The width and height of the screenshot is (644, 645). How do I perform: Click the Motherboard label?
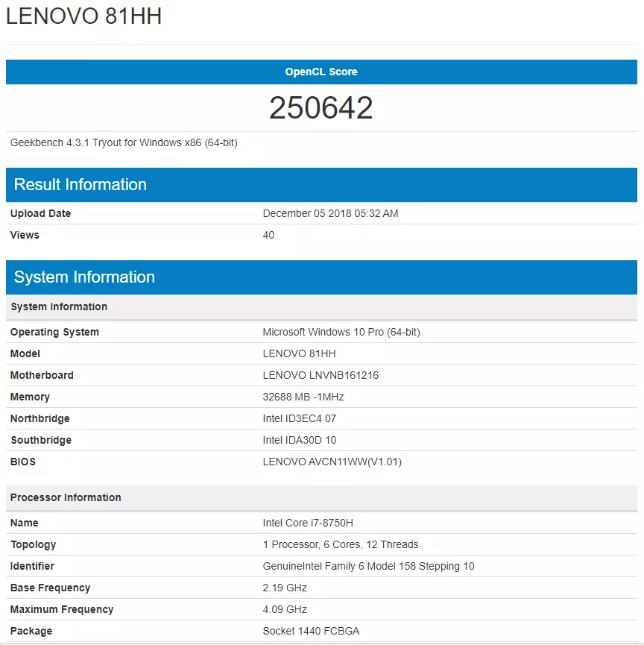point(42,376)
